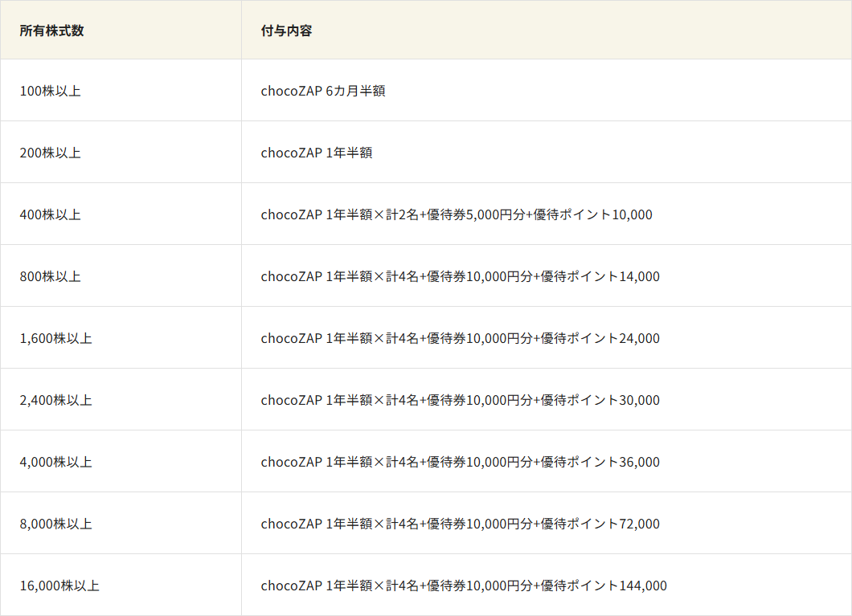
Task: Click the benefit with 優待ポイント10,000
Action: 457,214
